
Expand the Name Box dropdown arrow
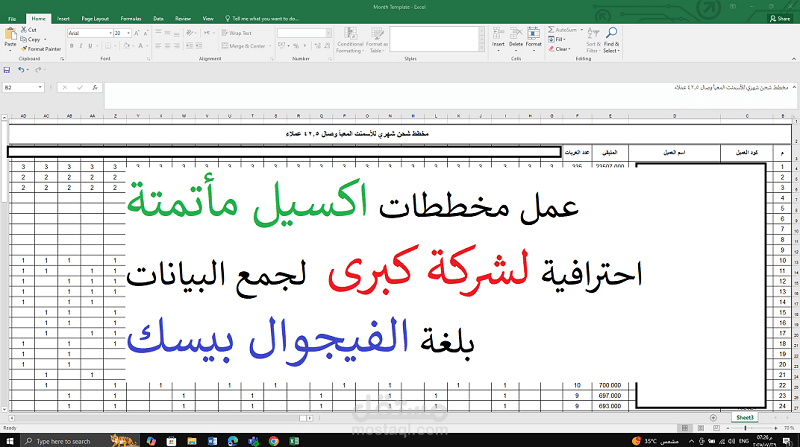pos(40,88)
